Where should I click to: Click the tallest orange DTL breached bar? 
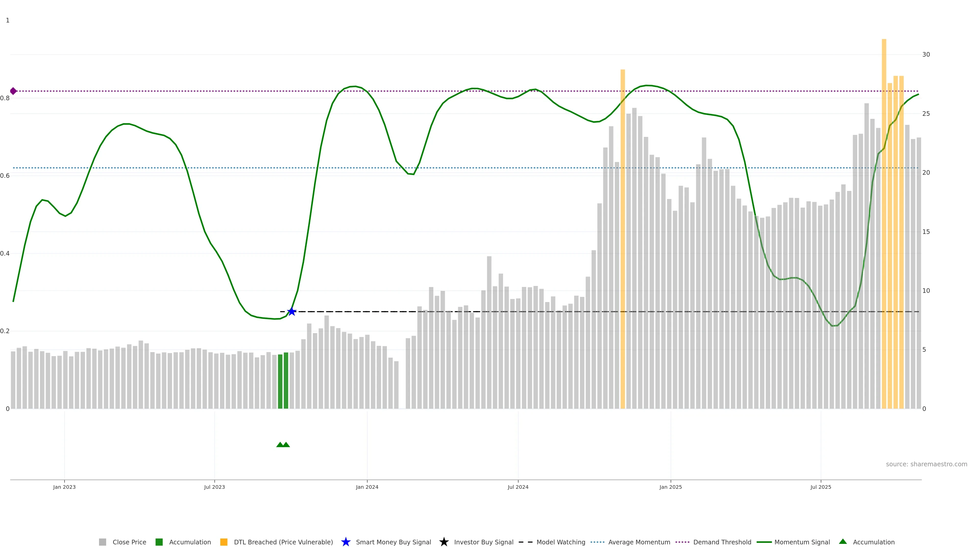[x=884, y=224]
